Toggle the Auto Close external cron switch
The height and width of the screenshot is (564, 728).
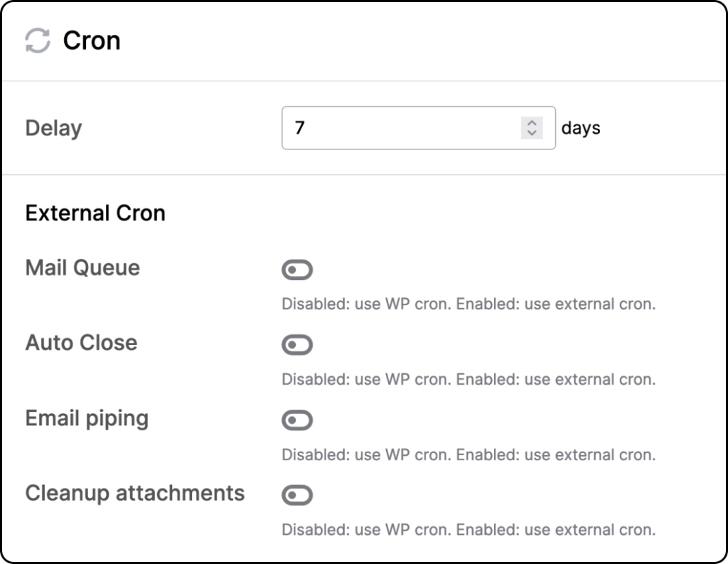297,345
